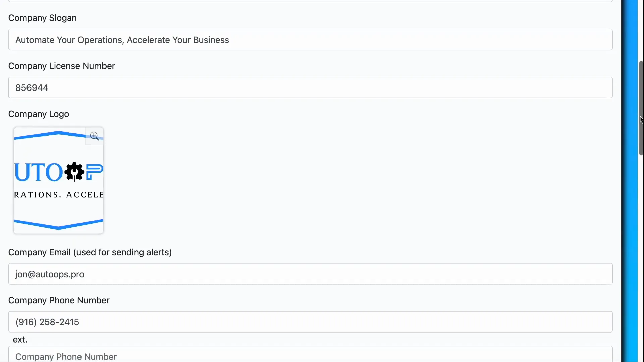Image resolution: width=644 pixels, height=362 pixels.
Task: Click the Company Email field with jon@autoops.pro
Action: (310, 274)
